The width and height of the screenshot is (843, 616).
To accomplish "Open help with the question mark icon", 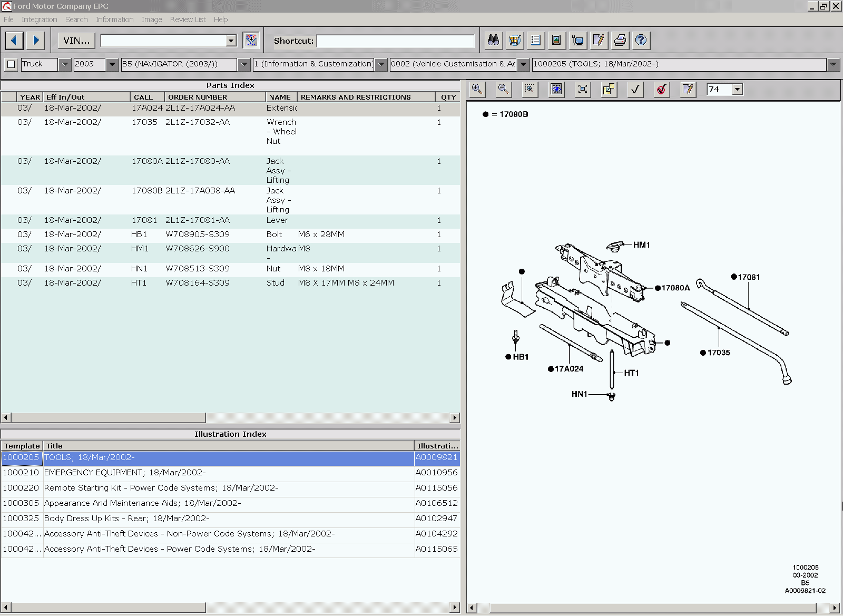I will (641, 40).
